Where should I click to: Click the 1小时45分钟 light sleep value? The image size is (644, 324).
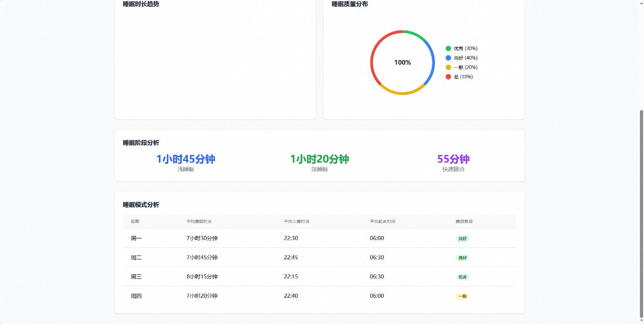coord(185,159)
